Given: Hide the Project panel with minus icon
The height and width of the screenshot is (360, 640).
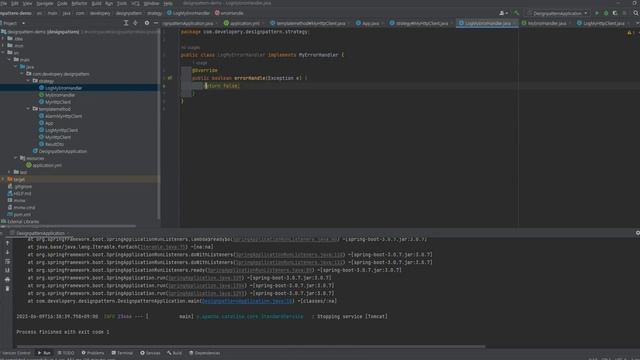Looking at the screenshot, I should 156,23.
